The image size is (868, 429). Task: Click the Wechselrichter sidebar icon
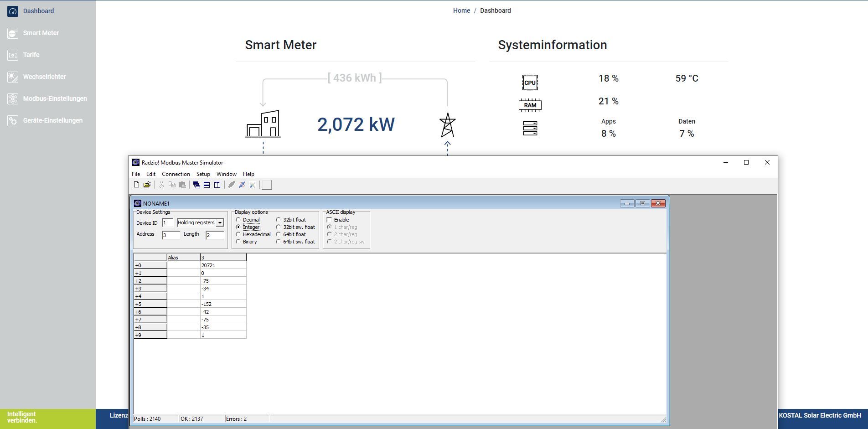click(x=13, y=77)
